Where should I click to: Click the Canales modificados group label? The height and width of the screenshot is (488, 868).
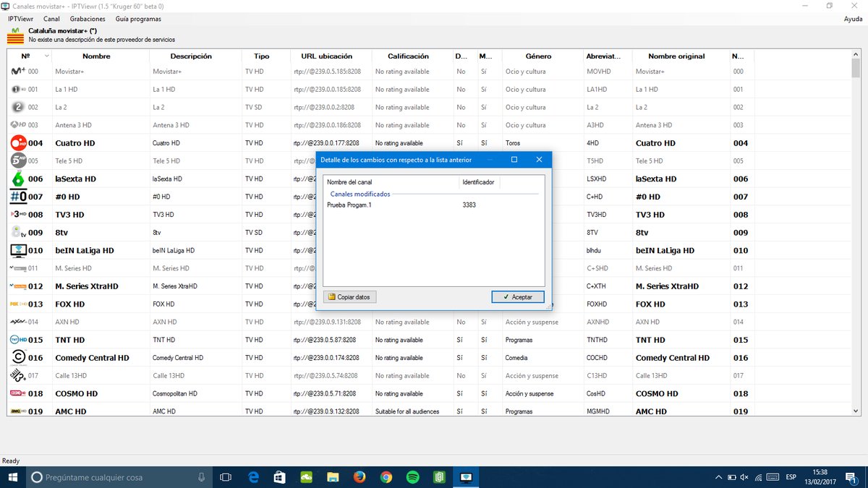(x=360, y=194)
